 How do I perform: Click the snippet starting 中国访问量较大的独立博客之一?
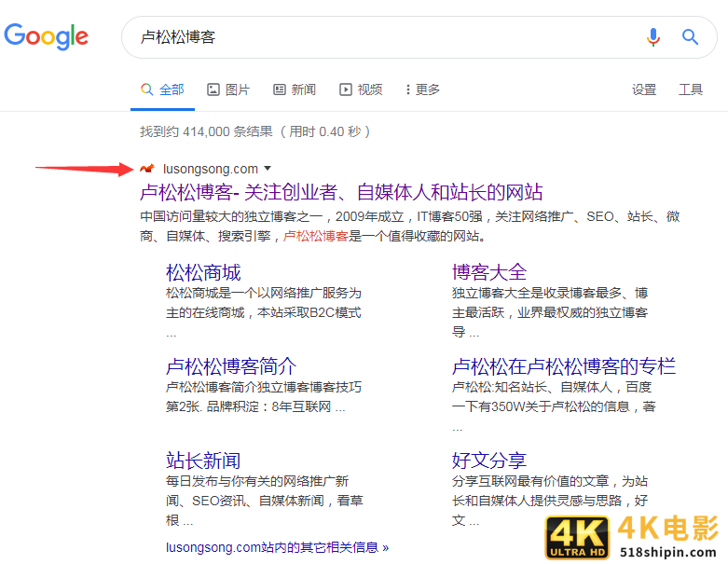pos(410,226)
